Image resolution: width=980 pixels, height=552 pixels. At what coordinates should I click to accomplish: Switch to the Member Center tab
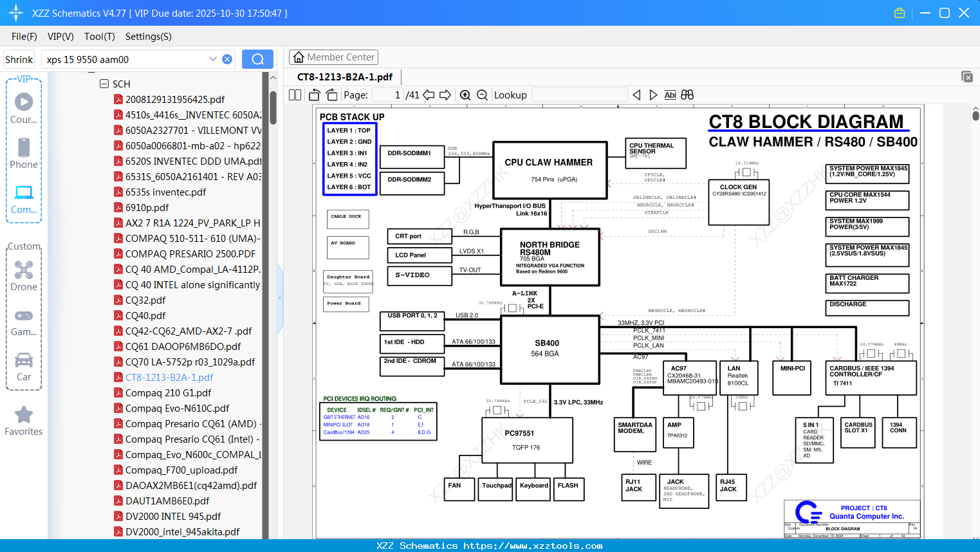tap(333, 57)
